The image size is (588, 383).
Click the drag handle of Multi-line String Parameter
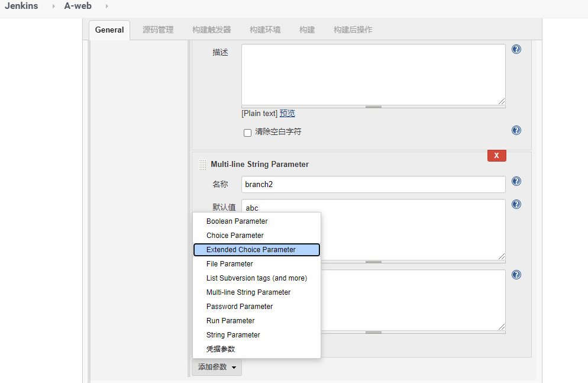click(203, 164)
